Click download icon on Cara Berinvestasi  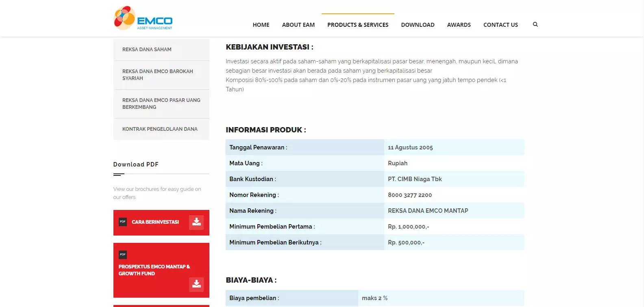[196, 222]
